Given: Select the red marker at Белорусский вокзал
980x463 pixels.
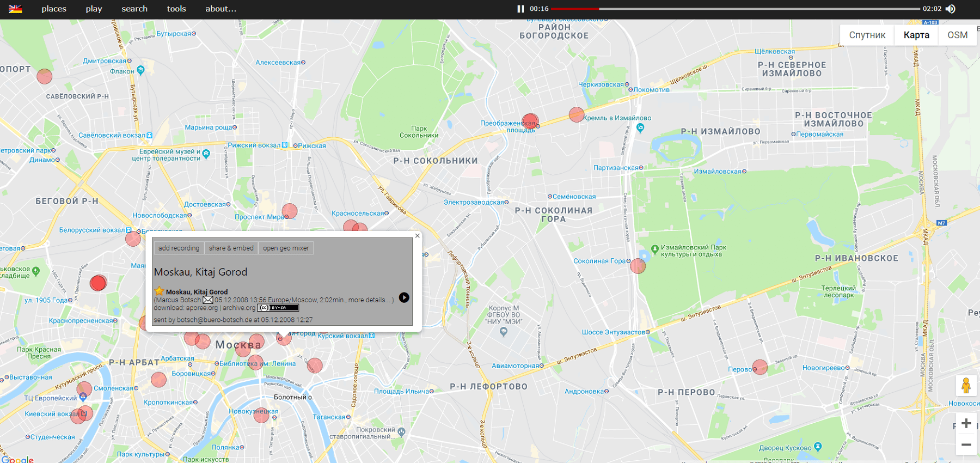Looking at the screenshot, I should pyautogui.click(x=133, y=239).
